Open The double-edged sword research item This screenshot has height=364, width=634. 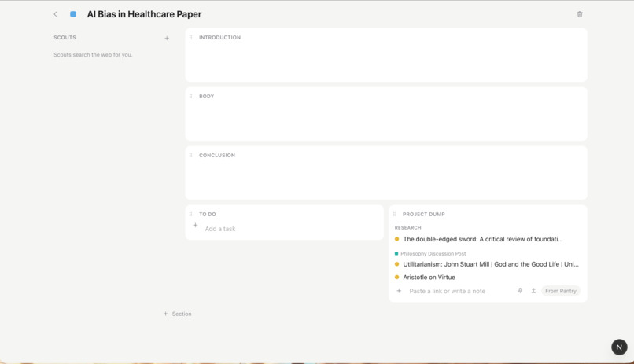483,239
